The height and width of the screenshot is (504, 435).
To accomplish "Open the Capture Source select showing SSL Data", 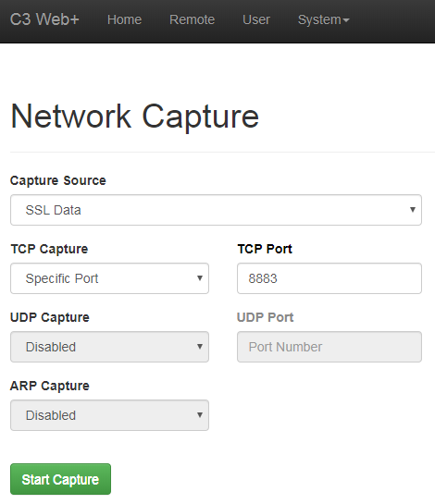I will 216,210.
